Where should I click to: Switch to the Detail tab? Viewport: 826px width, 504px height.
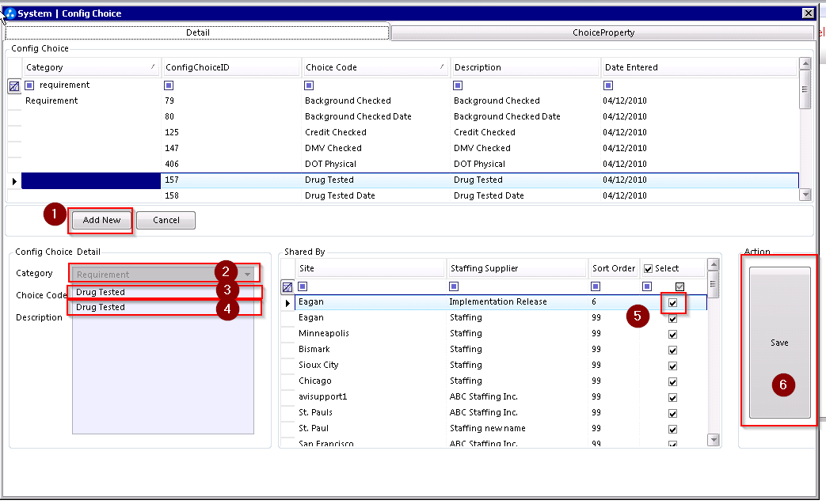pyautogui.click(x=197, y=32)
